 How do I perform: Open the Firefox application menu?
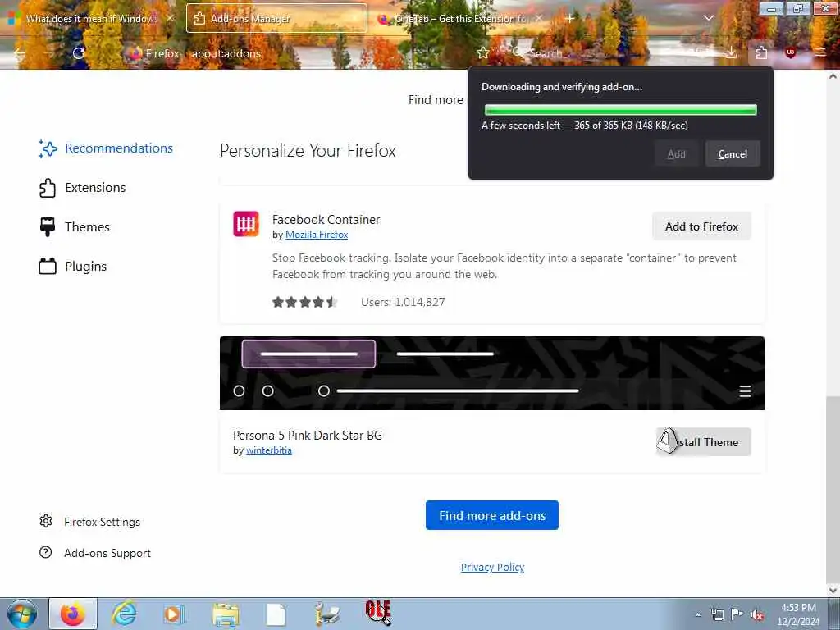pyautogui.click(x=820, y=52)
